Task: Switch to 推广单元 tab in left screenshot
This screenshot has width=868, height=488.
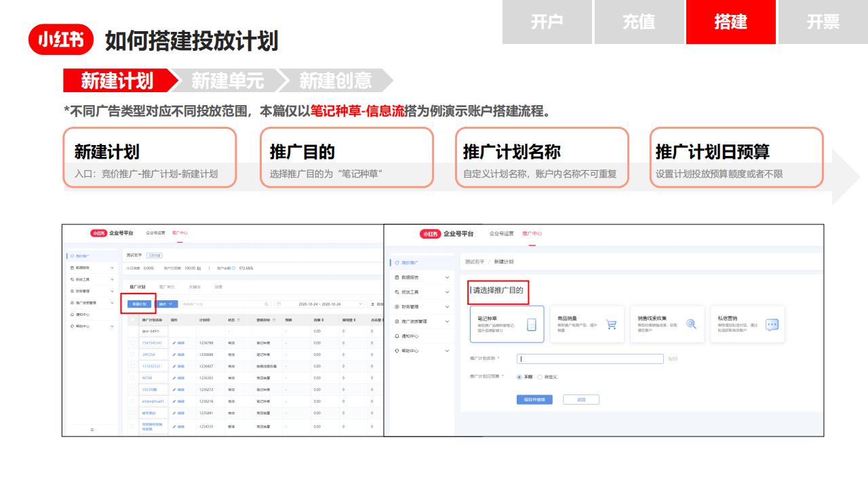Action: point(167,287)
